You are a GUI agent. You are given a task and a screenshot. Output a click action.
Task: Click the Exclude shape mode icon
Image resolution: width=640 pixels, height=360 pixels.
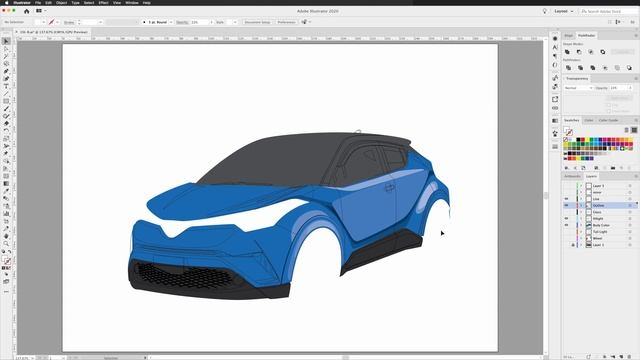(x=603, y=52)
